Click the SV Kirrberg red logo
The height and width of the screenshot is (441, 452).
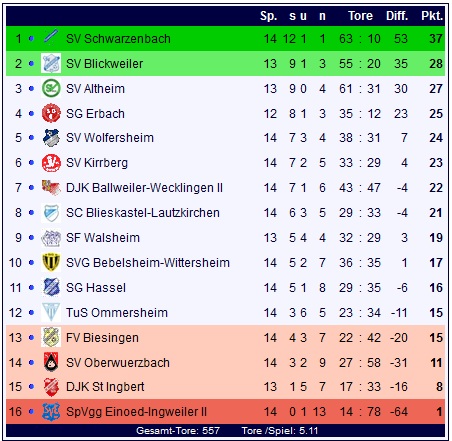tap(51, 163)
